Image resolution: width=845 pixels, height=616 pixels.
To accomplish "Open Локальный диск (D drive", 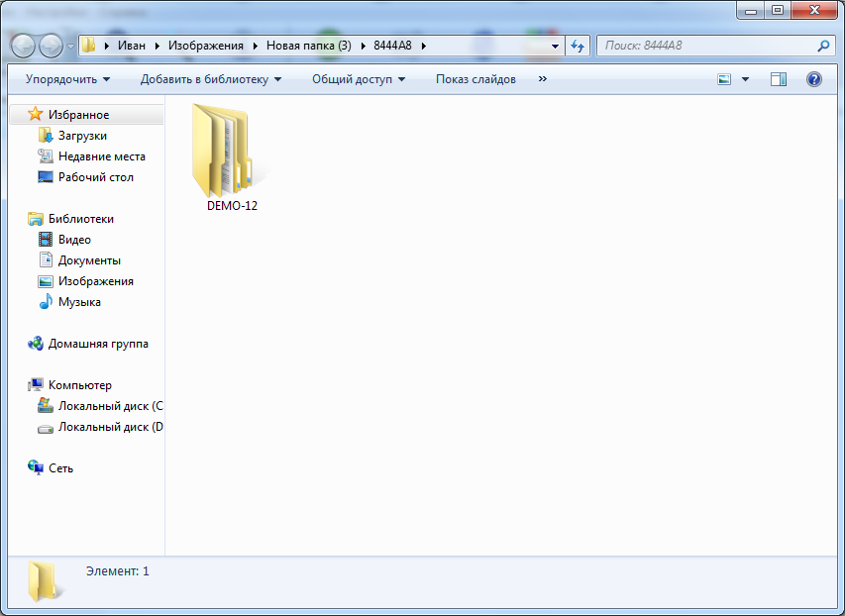I will coord(111,426).
